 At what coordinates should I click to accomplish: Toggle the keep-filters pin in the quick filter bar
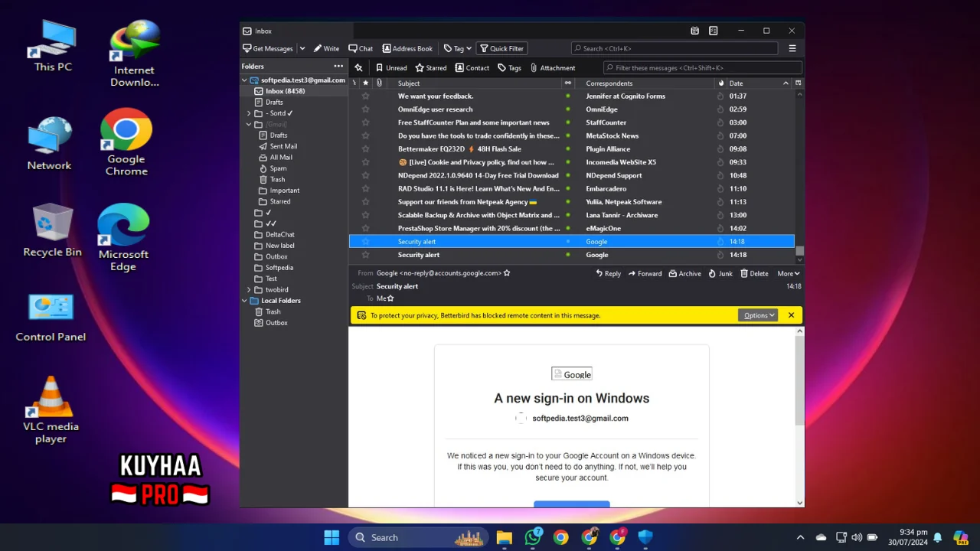[x=358, y=67]
